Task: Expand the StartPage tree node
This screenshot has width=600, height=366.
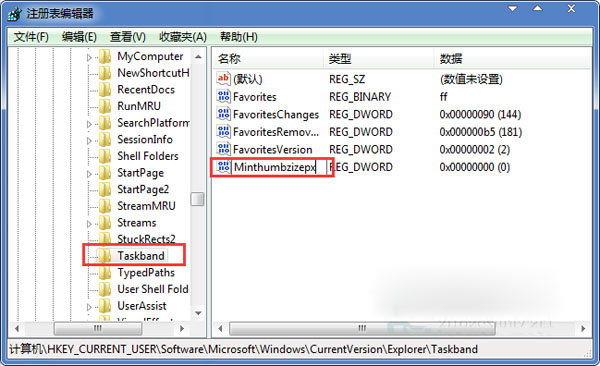Action: [x=89, y=174]
